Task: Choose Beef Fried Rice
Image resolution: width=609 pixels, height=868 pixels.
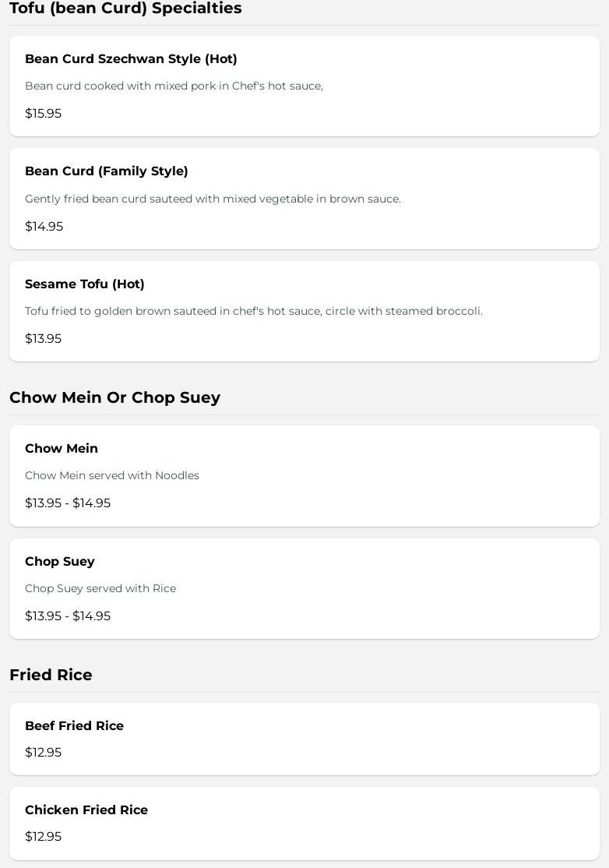Action: tap(304, 739)
